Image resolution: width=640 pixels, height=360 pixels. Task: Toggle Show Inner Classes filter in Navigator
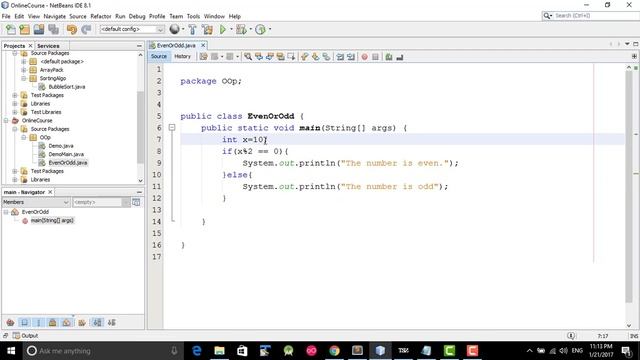[67, 322]
